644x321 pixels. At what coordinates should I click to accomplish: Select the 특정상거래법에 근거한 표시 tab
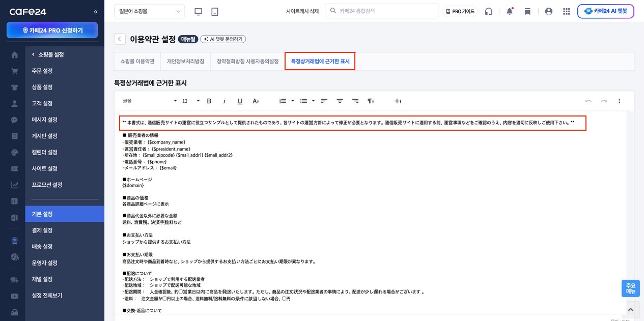(x=320, y=61)
